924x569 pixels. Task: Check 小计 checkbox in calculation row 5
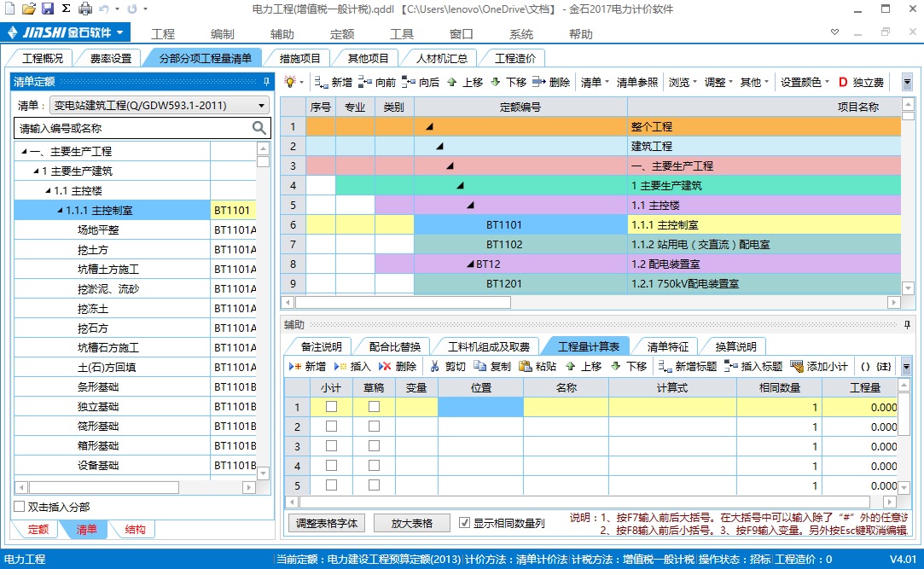331,485
